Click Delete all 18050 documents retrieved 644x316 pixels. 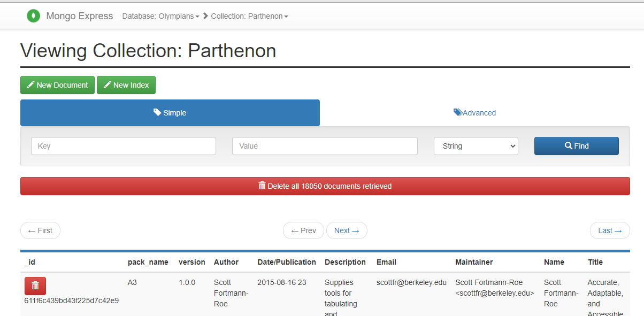click(x=325, y=186)
